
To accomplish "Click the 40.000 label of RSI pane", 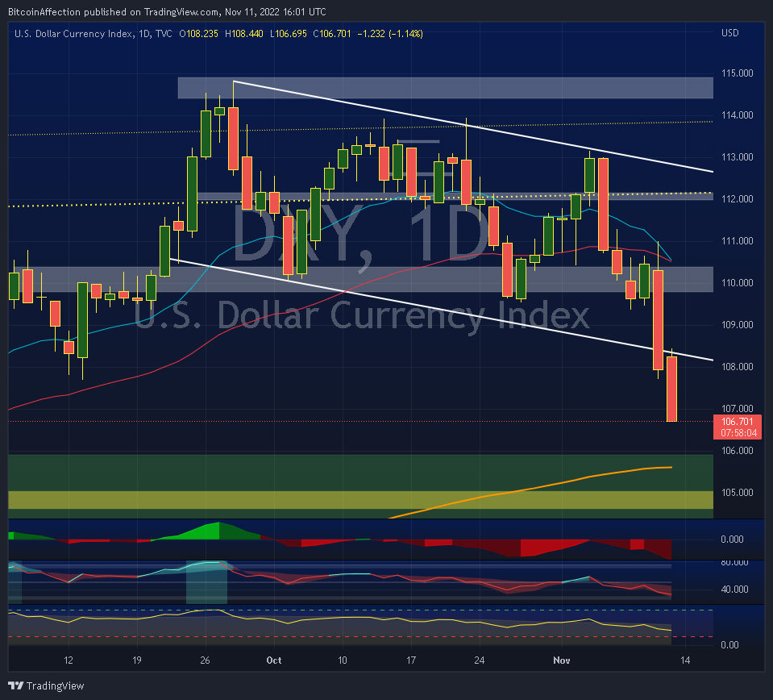I will (734, 589).
